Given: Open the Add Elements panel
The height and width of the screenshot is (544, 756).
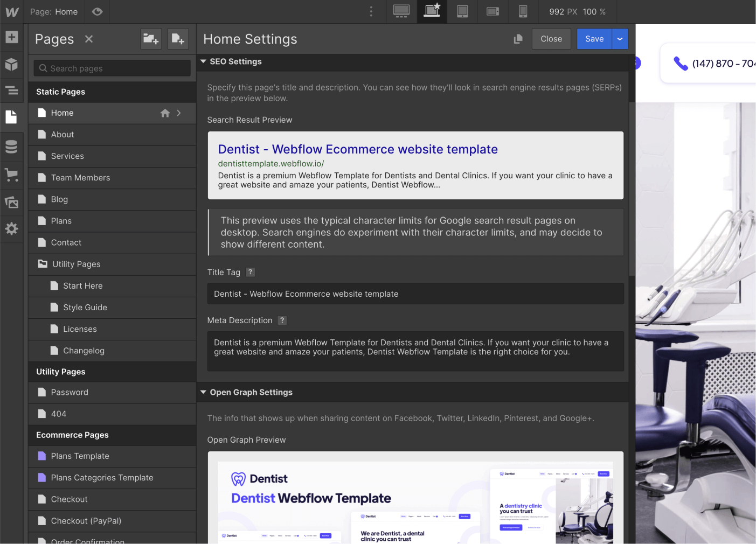Looking at the screenshot, I should 11,37.
